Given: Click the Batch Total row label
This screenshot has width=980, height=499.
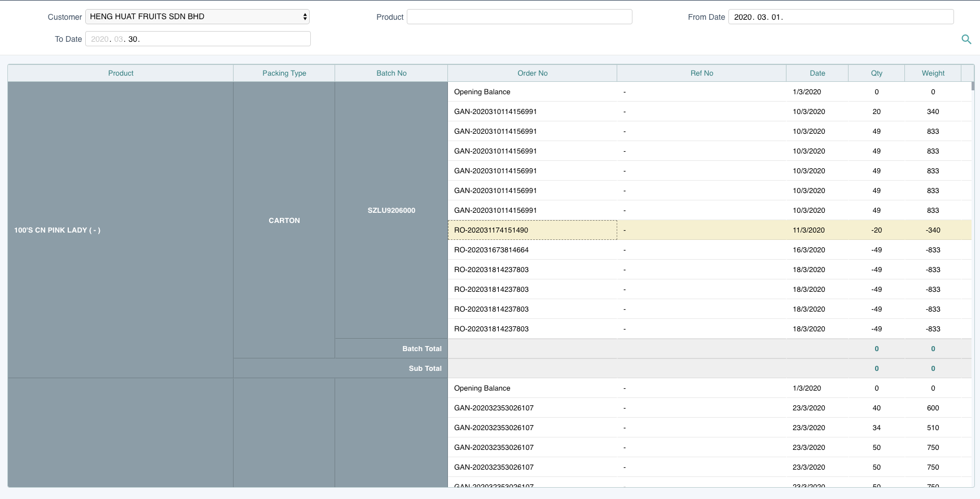Looking at the screenshot, I should pos(422,348).
